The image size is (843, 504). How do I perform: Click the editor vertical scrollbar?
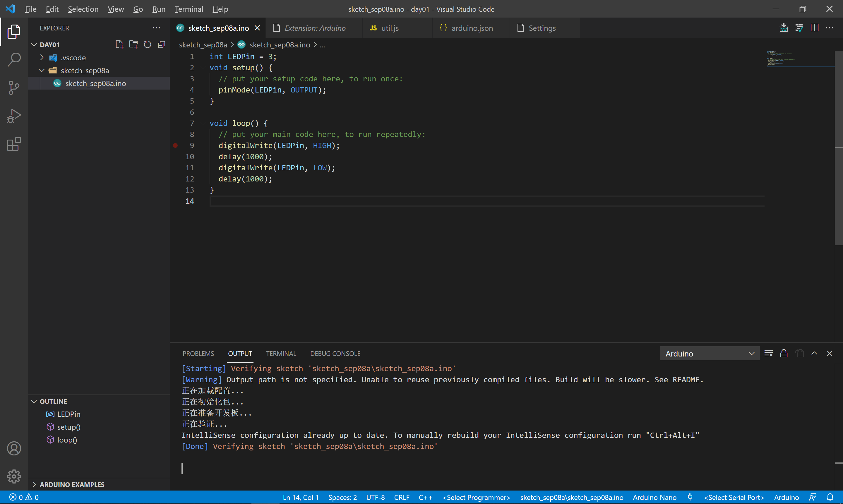click(839, 148)
